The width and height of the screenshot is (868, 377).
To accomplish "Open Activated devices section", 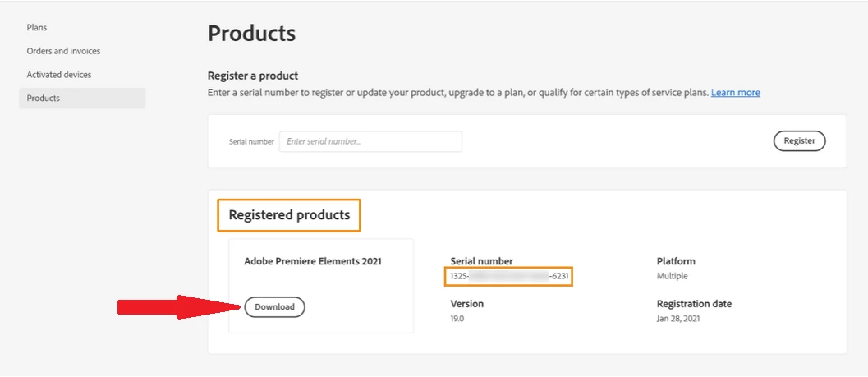I will tap(59, 75).
